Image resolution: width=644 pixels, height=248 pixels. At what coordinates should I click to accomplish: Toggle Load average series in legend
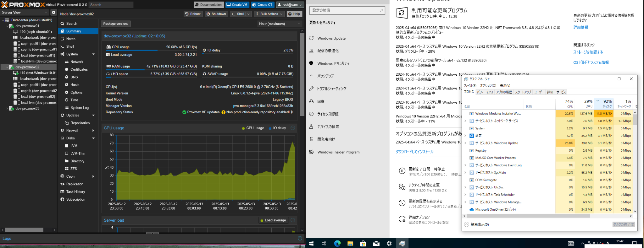click(273, 220)
